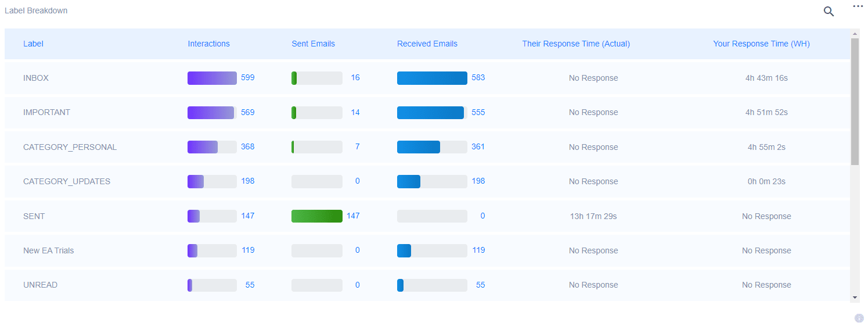Image resolution: width=868 pixels, height=326 pixels.
Task: Select the UNREAD label
Action: point(40,285)
